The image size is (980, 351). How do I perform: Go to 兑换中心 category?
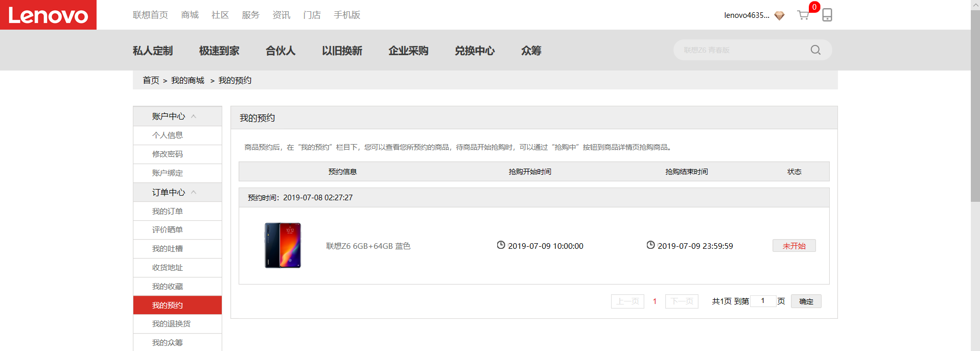(475, 51)
